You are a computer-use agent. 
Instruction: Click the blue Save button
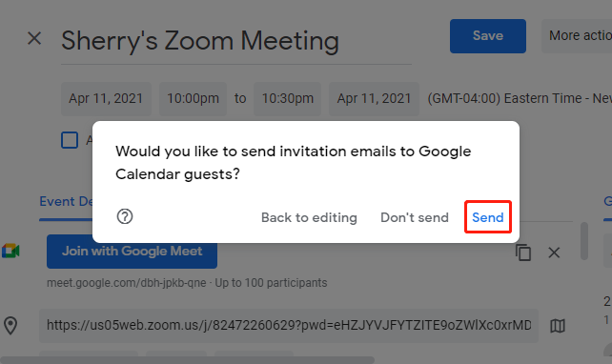coord(488,36)
